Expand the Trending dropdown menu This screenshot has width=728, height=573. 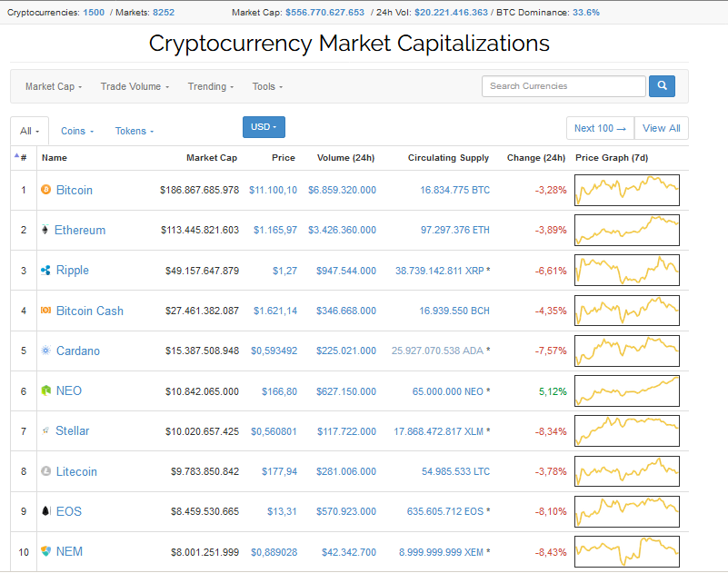coord(210,86)
